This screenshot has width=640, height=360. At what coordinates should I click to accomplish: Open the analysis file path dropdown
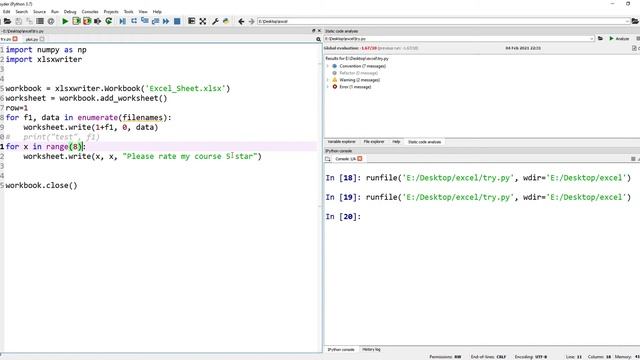591,39
